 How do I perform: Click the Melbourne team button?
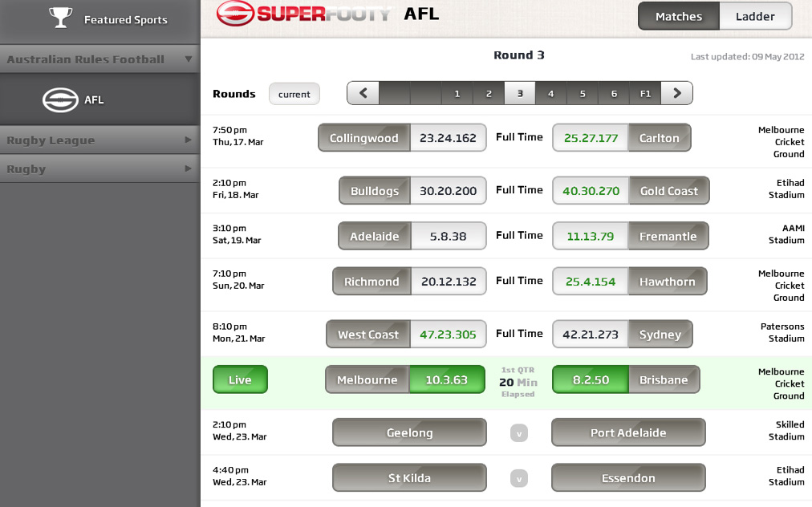point(367,379)
